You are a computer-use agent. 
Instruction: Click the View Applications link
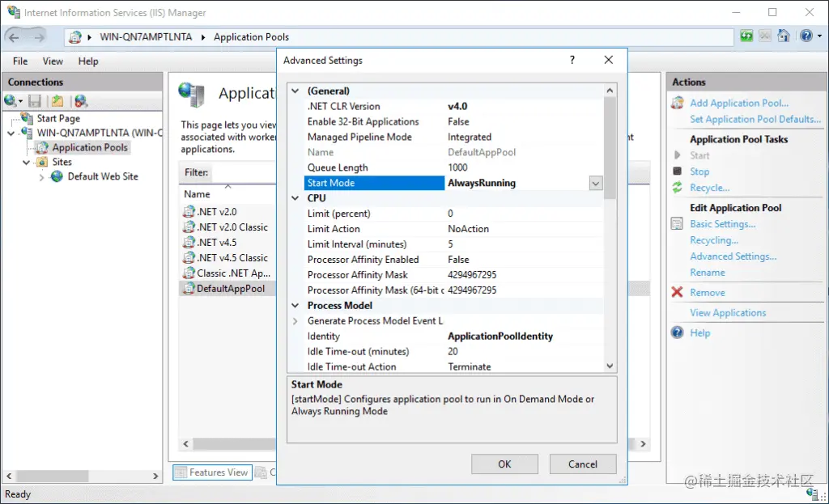pos(728,313)
